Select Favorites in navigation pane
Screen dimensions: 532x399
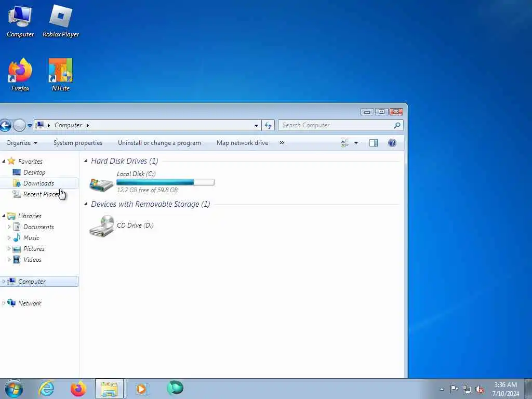(30, 162)
